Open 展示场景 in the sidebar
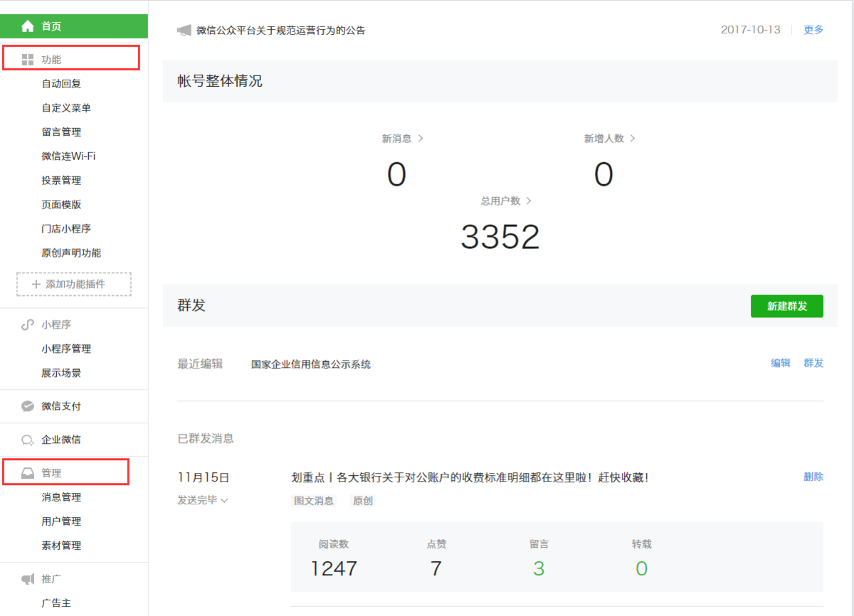Image resolution: width=854 pixels, height=616 pixels. click(62, 373)
